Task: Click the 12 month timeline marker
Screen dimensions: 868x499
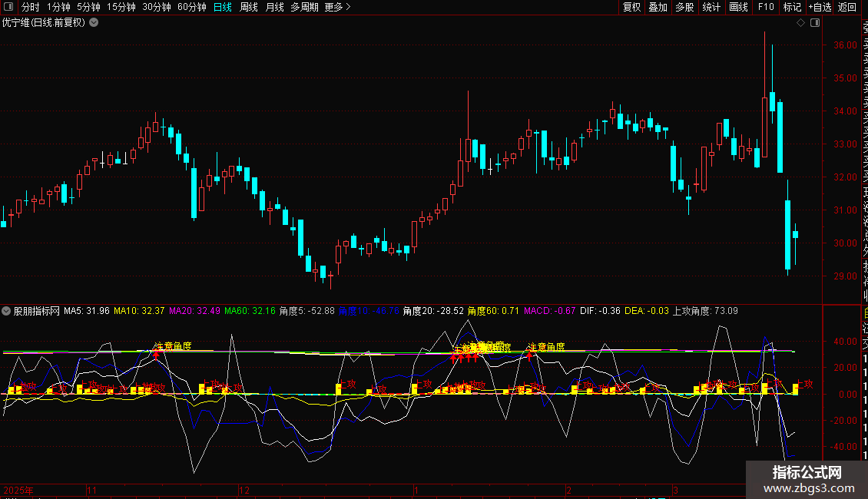Action: 244,490
